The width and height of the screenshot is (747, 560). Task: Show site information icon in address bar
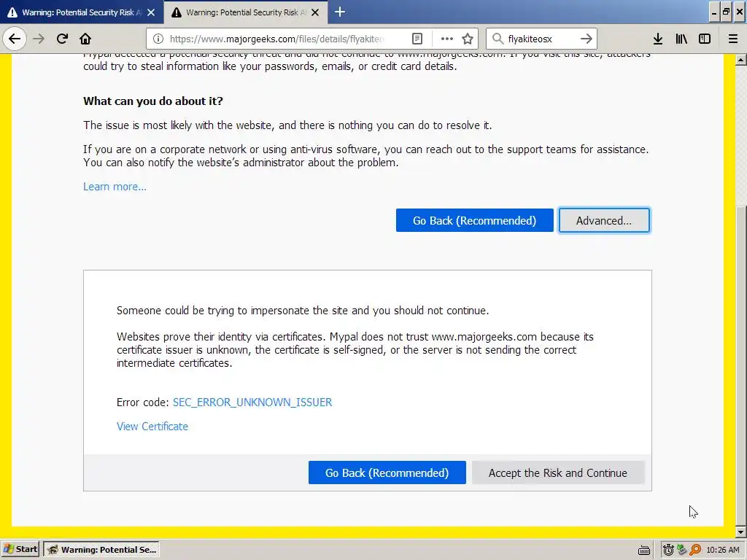[158, 39]
